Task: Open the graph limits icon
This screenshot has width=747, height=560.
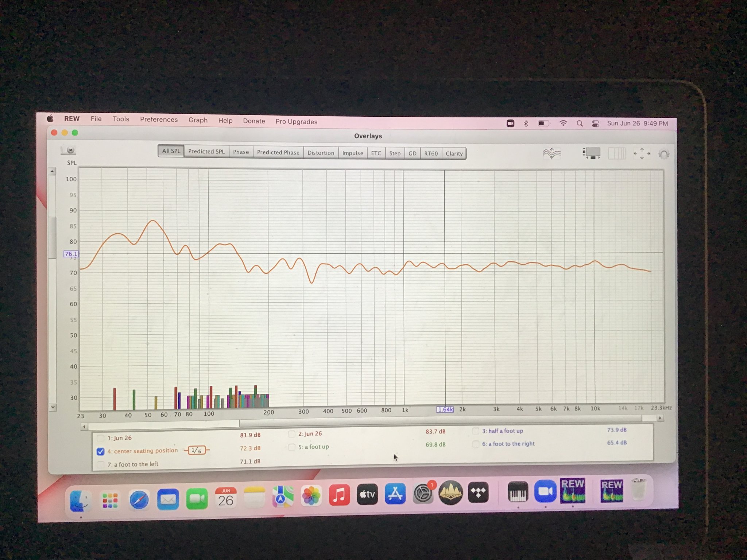Action: coord(591,153)
